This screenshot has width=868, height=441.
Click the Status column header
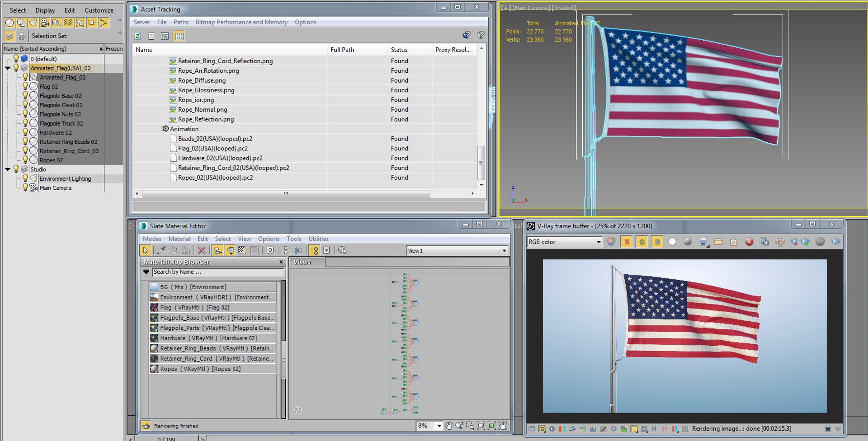[x=410, y=50]
